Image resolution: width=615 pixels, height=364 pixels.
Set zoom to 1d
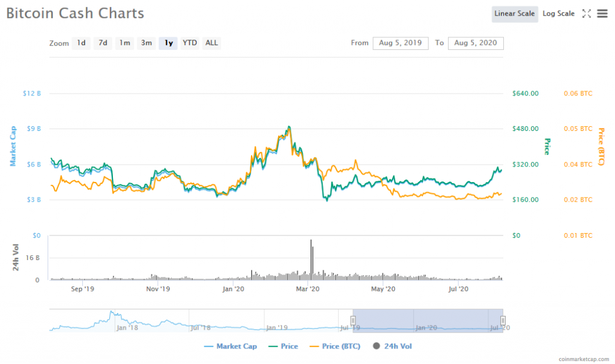click(81, 43)
